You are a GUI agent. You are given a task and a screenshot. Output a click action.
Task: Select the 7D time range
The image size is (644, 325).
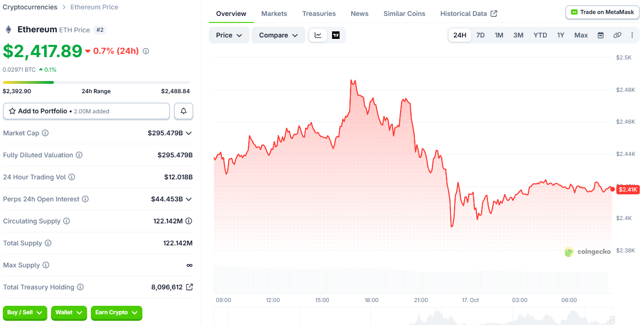pos(481,35)
